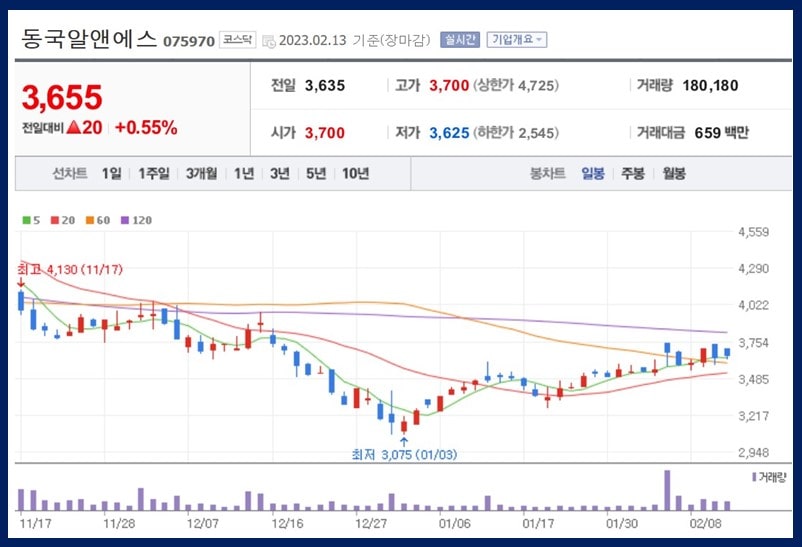This screenshot has height=547, width=802.
Task: Click the stock name 동국알앤에스
Action: pyautogui.click(x=88, y=38)
